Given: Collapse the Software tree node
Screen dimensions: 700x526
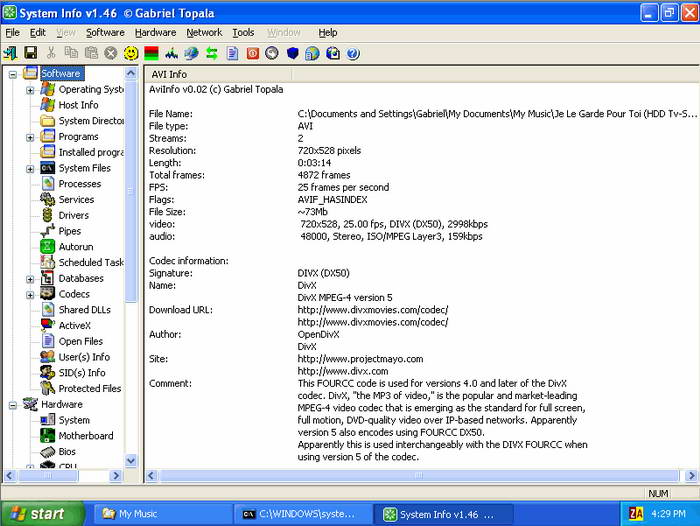Looking at the screenshot, I should point(13,75).
